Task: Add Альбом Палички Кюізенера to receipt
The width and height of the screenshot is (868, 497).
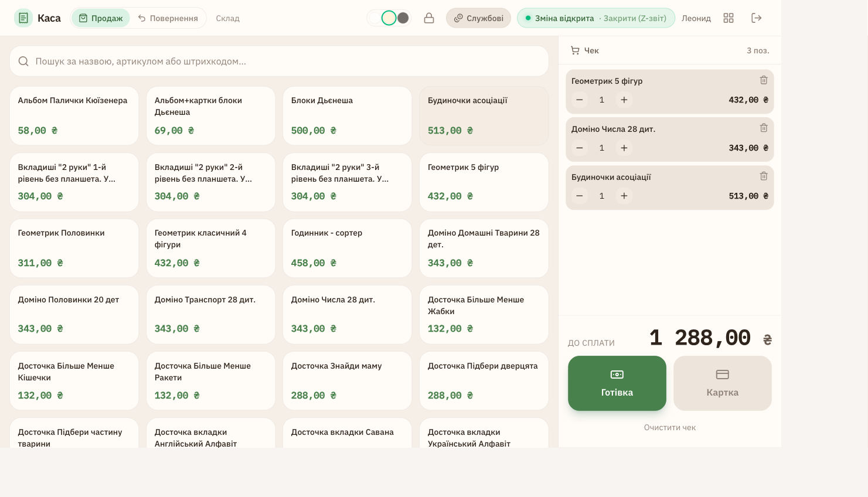Action: (74, 116)
